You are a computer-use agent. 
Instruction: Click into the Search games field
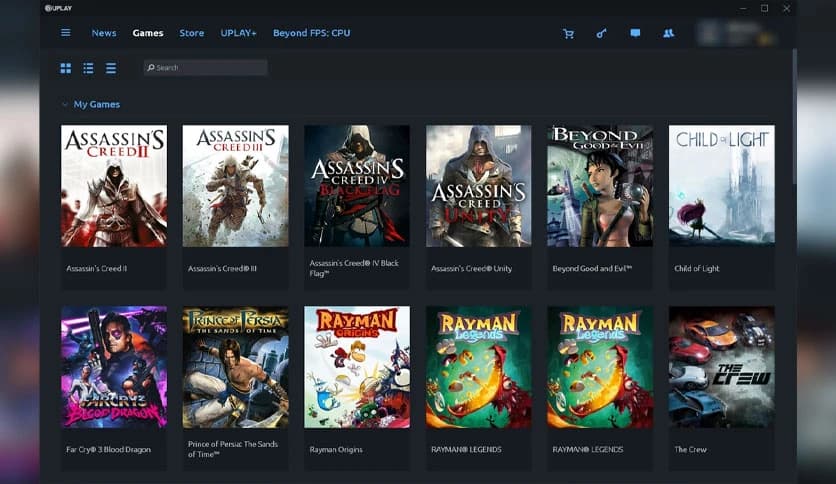pos(205,68)
